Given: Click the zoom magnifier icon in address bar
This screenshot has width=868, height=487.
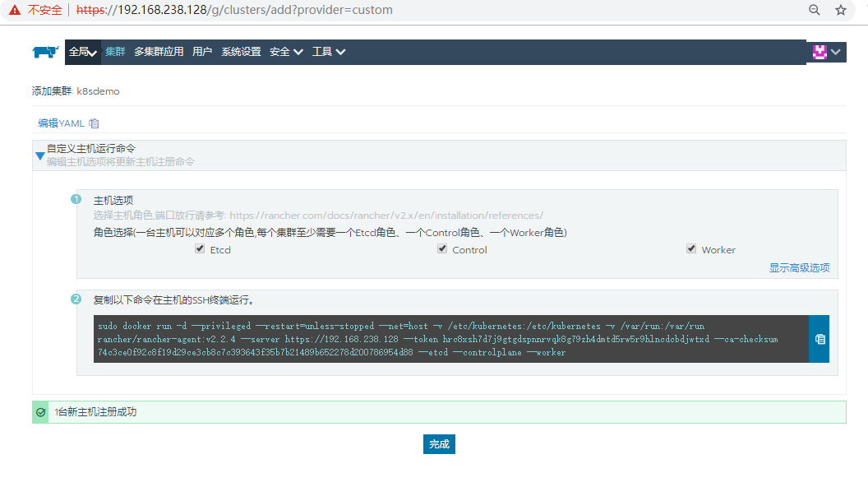Looking at the screenshot, I should tap(815, 10).
